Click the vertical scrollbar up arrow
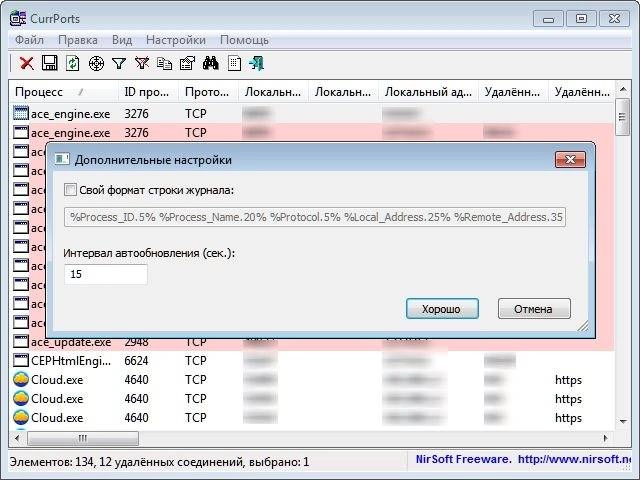640x480 pixels. [623, 89]
